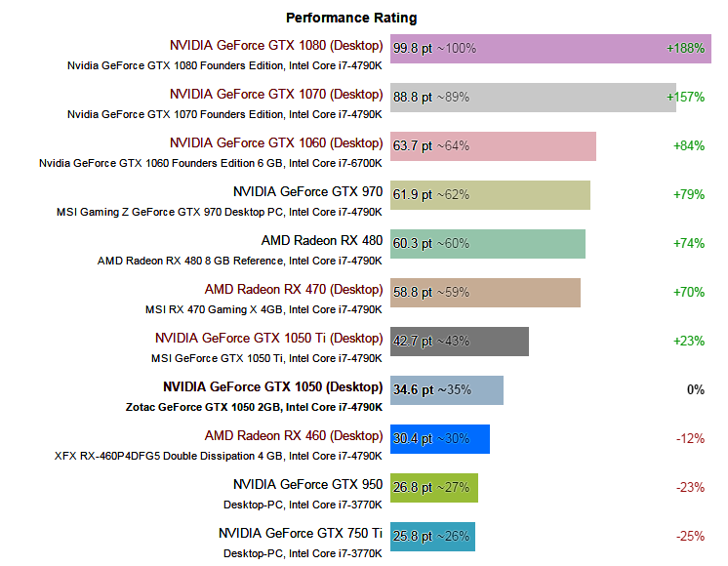
Task: Click the +157% difference value
Action: (x=686, y=97)
